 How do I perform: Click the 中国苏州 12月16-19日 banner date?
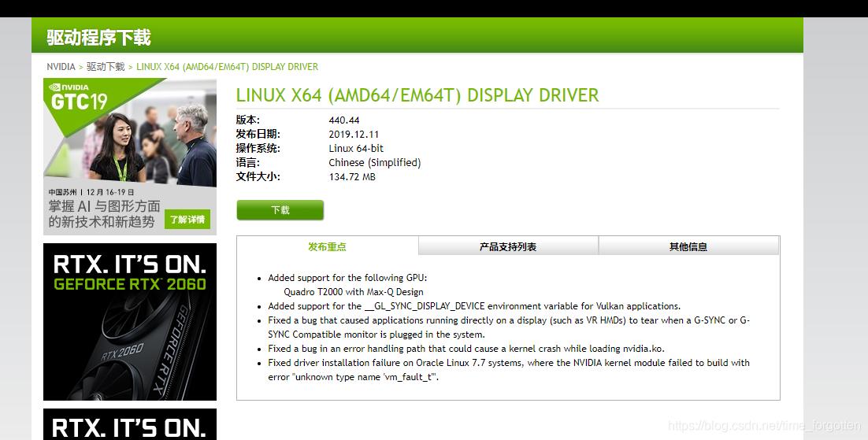(x=91, y=192)
